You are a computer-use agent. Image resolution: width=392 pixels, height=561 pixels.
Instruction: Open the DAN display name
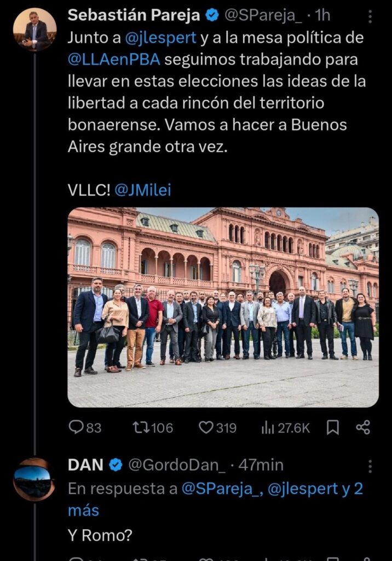[x=85, y=465]
